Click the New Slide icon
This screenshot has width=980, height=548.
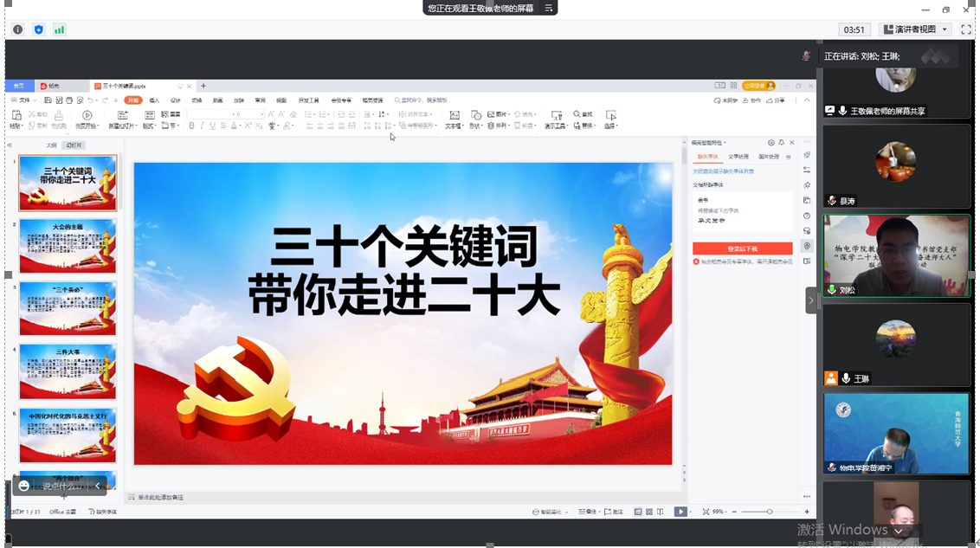tap(123, 115)
